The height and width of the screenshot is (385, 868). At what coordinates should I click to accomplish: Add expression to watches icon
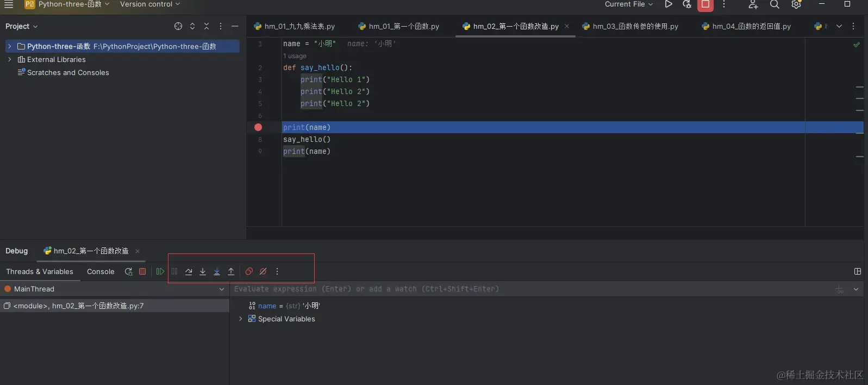click(x=840, y=289)
